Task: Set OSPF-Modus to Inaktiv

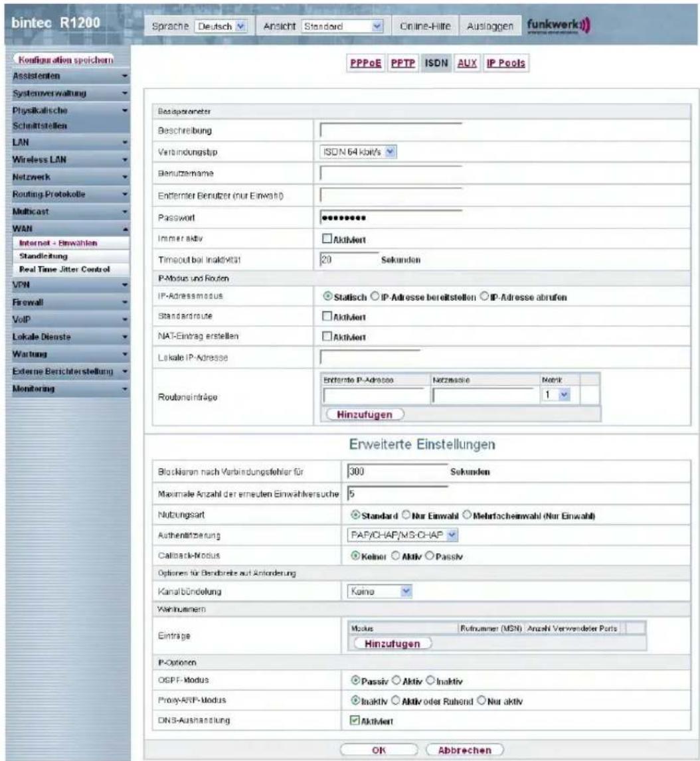Action: point(430,681)
